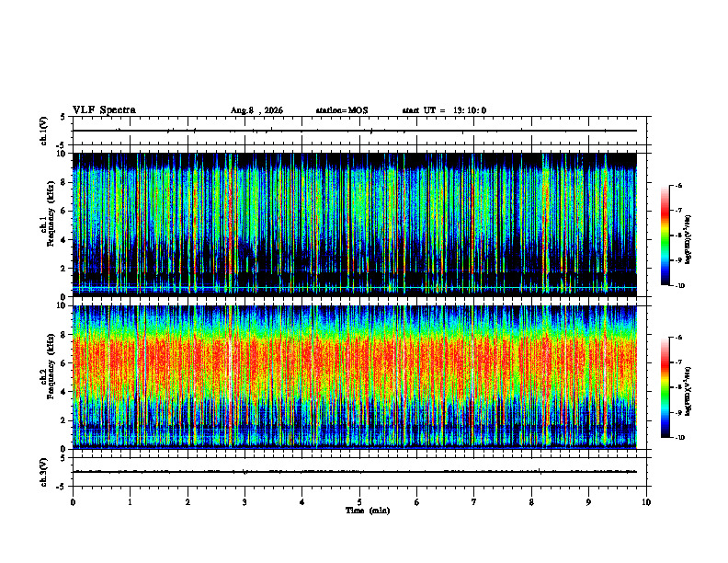The image size is (728, 563).
Task: Click the ch.1 spectrogram panel
Action: tap(355, 224)
